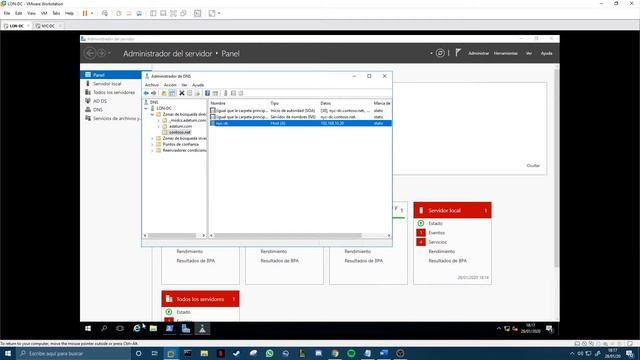Expand Zonas de búsqueda inversa node
Screen dimensions: 640x360
(x=152, y=138)
